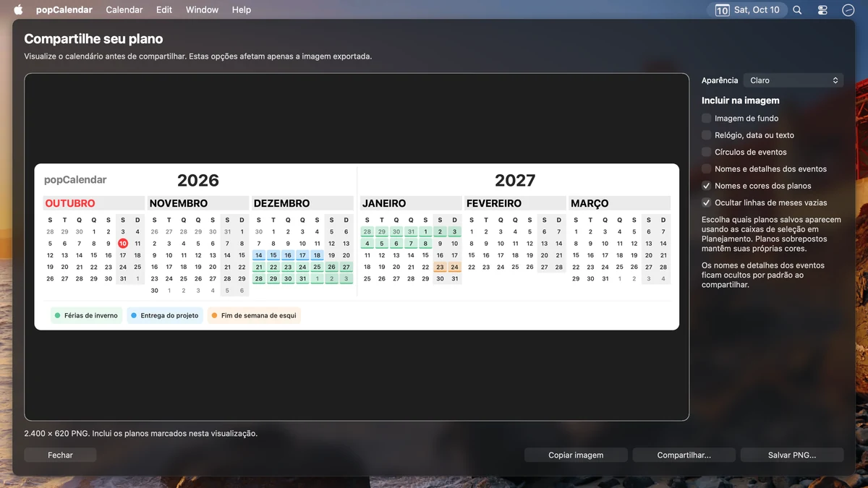The height and width of the screenshot is (488, 868).
Task: Click the NOVEMBRO month header
Action: click(x=179, y=204)
